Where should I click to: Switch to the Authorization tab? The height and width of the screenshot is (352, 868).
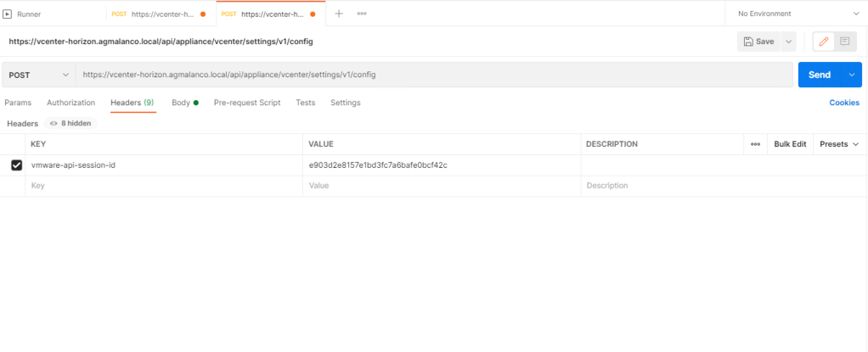coord(70,103)
